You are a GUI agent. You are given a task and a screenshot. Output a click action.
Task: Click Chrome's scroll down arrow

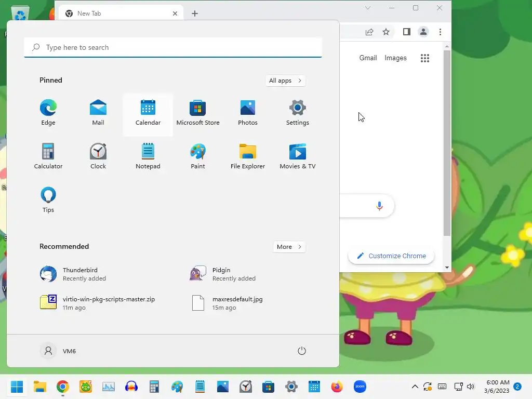coord(447,268)
